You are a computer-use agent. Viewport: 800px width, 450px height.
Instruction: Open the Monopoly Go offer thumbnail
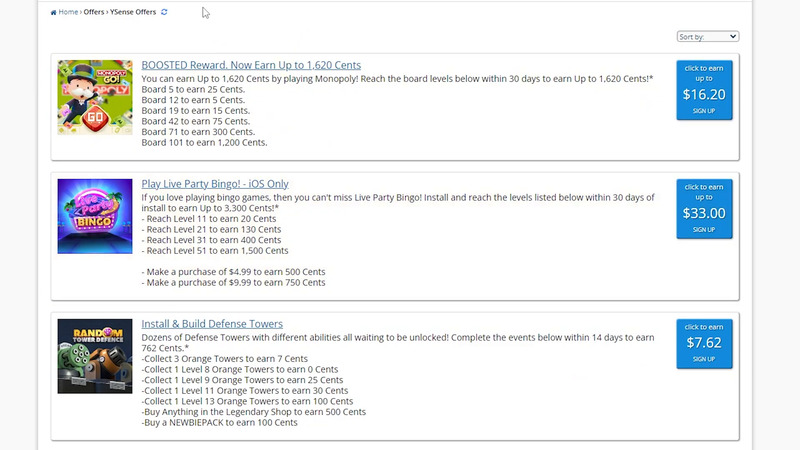pos(95,97)
